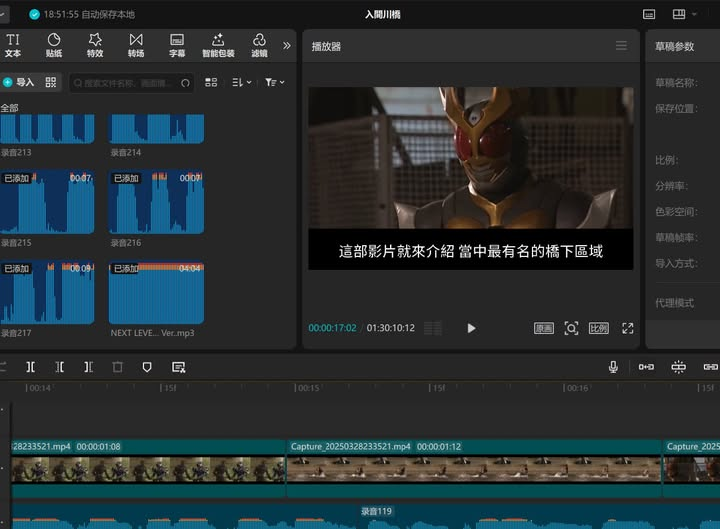Click the preview zoom-fit icon
The image size is (720, 529).
click(571, 328)
